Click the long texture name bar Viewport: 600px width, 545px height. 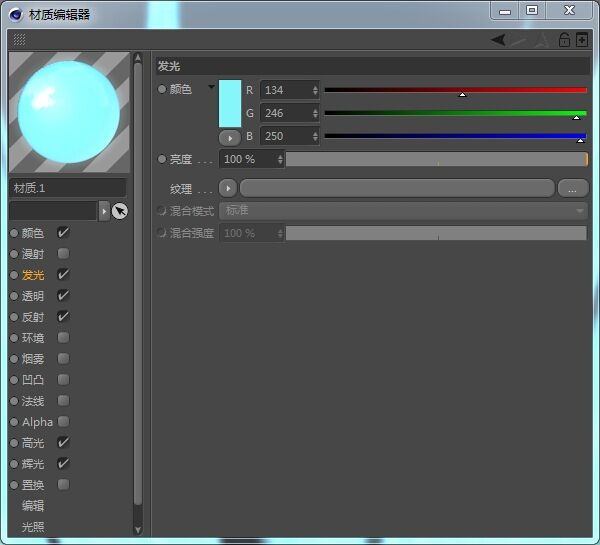pyautogui.click(x=397, y=188)
